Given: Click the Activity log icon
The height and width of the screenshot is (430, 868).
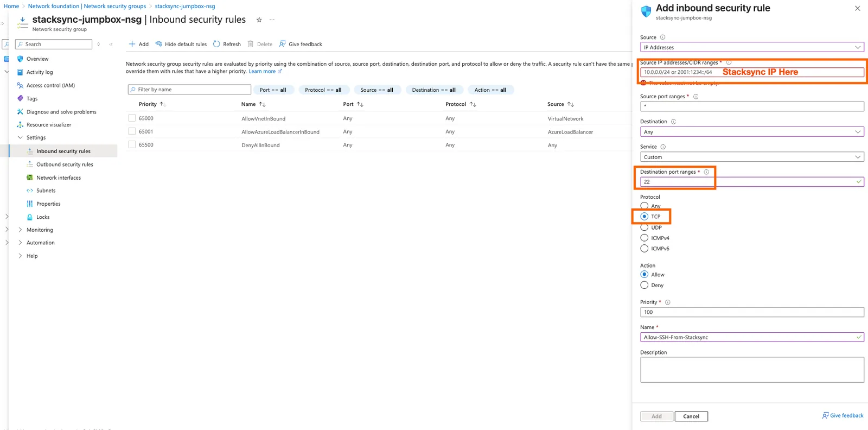Looking at the screenshot, I should click(20, 72).
